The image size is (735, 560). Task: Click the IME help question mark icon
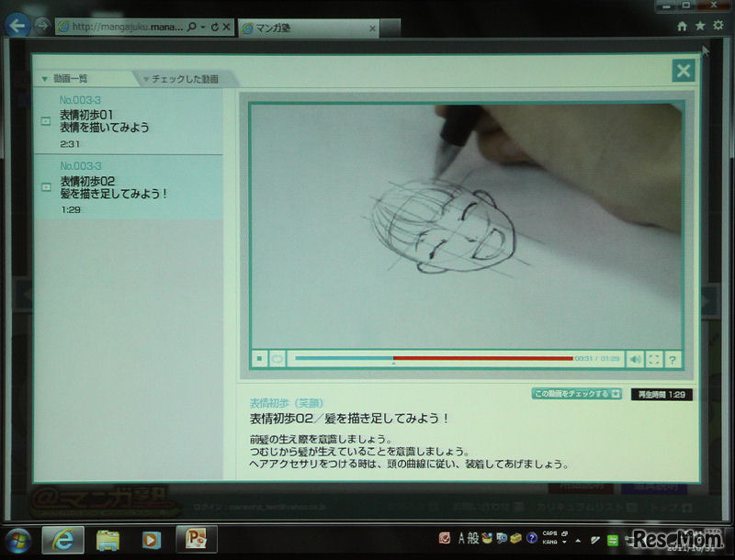point(532,538)
